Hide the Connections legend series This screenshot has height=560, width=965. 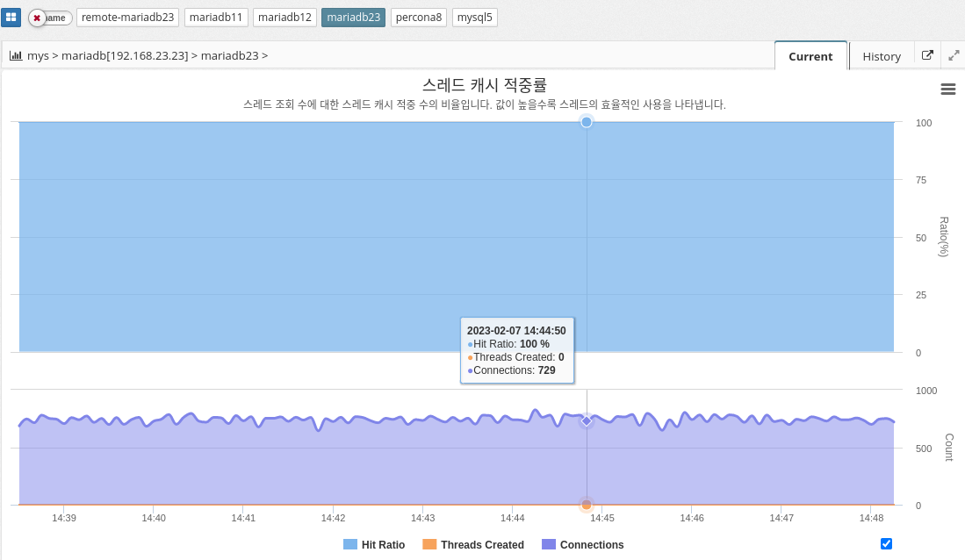(x=582, y=544)
